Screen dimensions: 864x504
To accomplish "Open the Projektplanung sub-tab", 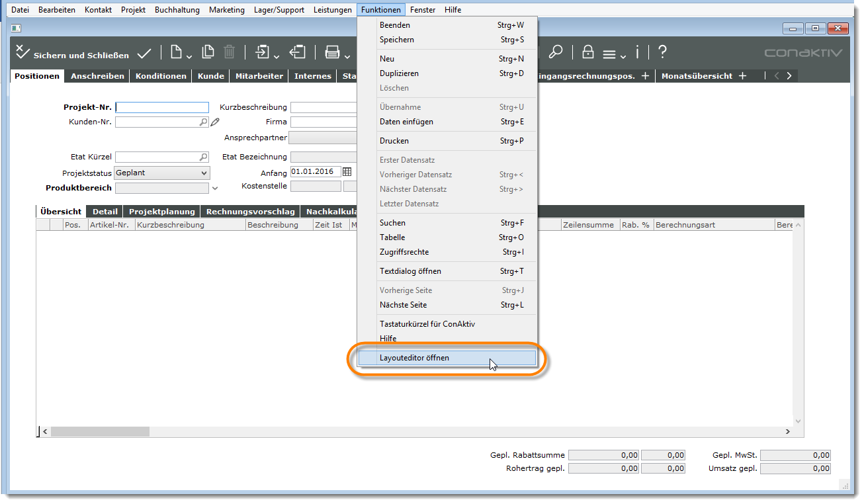I will point(162,212).
